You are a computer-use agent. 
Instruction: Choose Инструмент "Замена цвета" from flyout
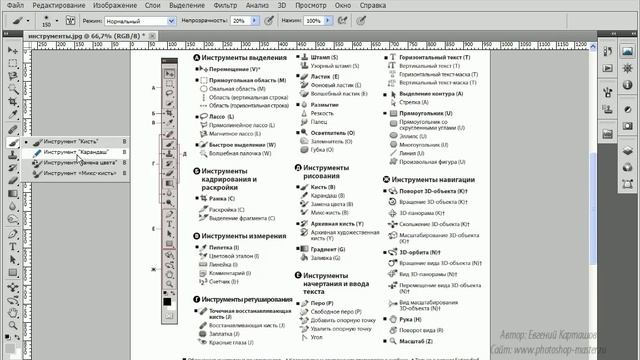76,162
